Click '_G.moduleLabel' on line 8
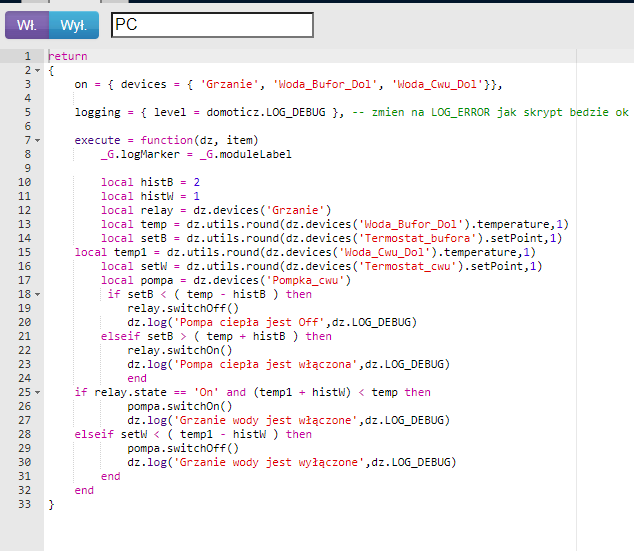The width and height of the screenshot is (634, 551). [x=245, y=154]
